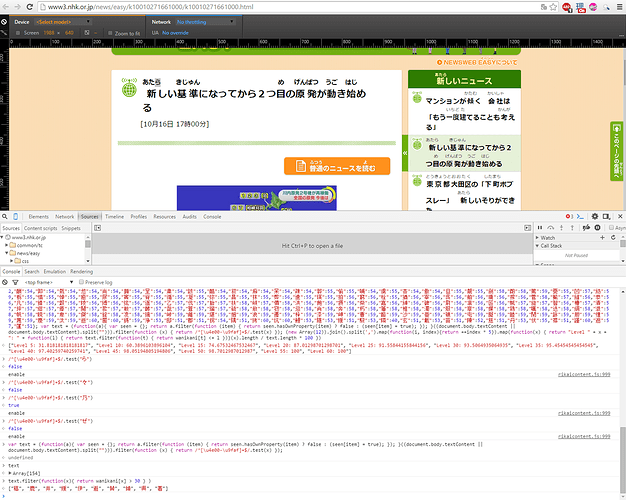This screenshot has height=500, width=626.
Task: Open the top Console panel tab
Action: [x=212, y=216]
